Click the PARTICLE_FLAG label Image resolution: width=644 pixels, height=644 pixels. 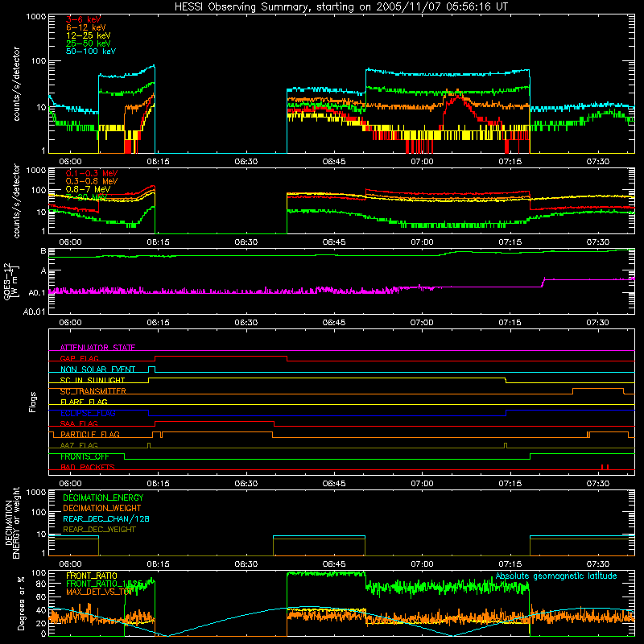click(x=90, y=434)
